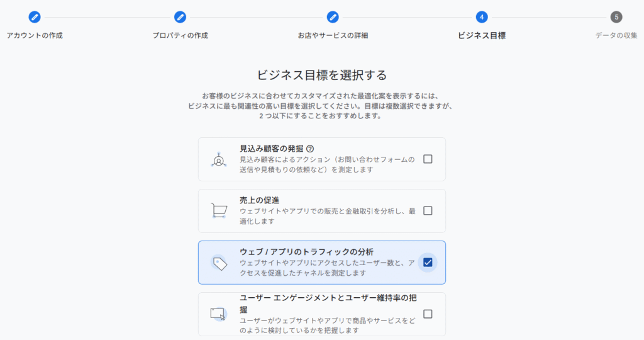
Task: Uncheck ウェブ / アプリのトラフィックの分析 checkbox
Action: [x=428, y=263]
